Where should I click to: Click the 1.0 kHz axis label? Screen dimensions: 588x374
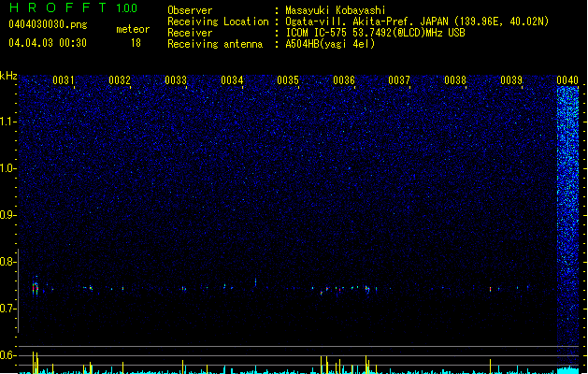click(x=8, y=168)
